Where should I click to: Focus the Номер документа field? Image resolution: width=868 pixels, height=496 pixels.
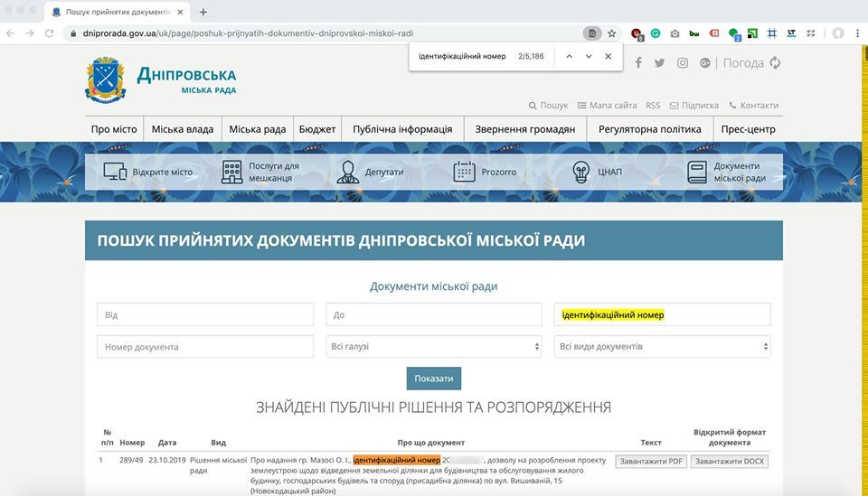pos(205,347)
